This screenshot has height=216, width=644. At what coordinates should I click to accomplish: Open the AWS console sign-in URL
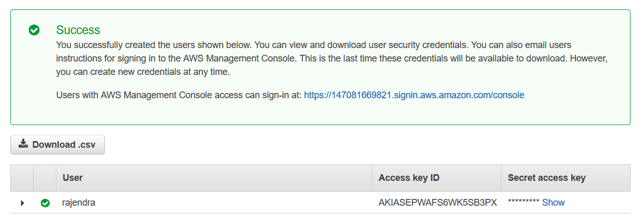tap(414, 95)
